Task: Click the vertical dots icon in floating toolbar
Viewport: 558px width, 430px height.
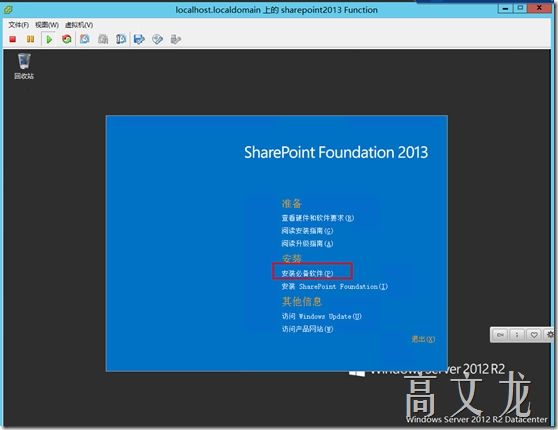Action: pos(517,335)
